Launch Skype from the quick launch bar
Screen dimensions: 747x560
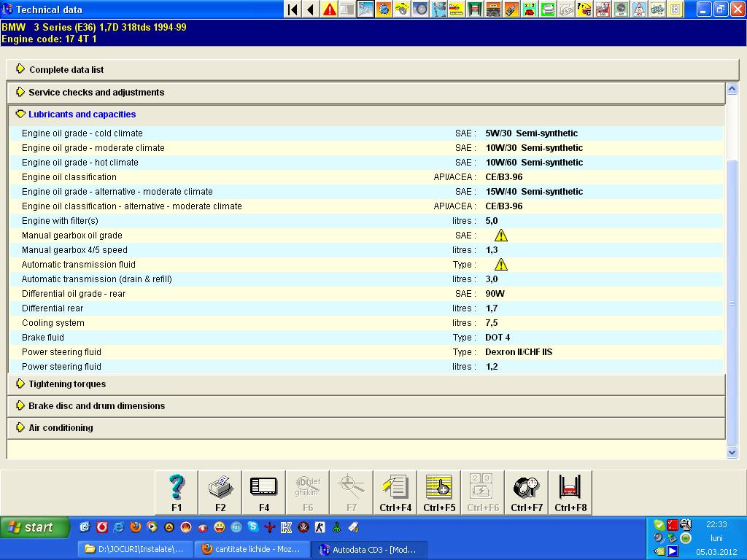(253, 527)
